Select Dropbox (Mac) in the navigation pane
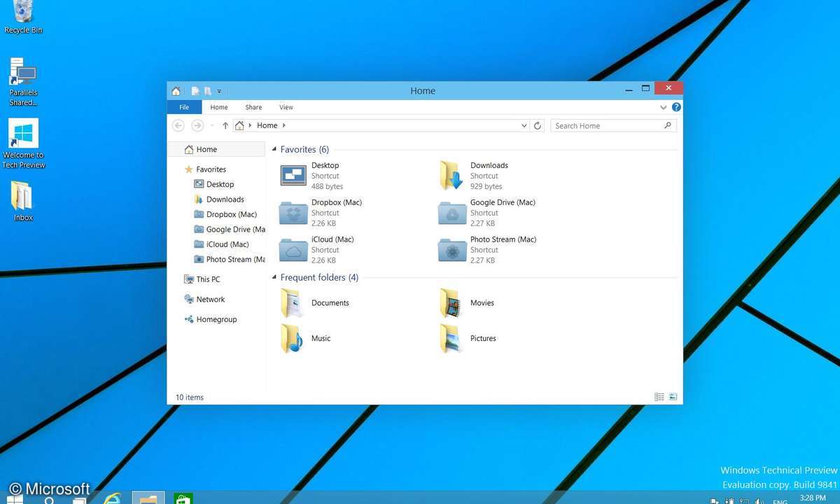The height and width of the screenshot is (504, 840). pos(225,214)
